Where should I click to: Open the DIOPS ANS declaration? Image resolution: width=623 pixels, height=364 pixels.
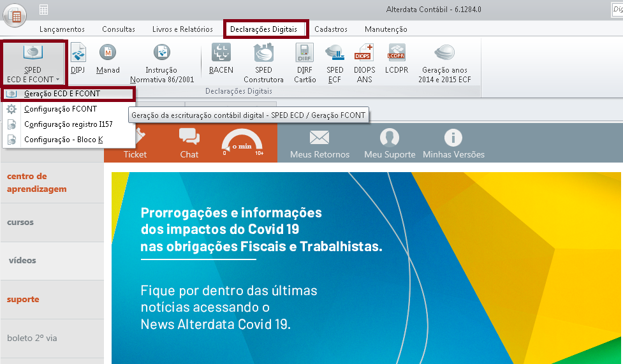364,64
